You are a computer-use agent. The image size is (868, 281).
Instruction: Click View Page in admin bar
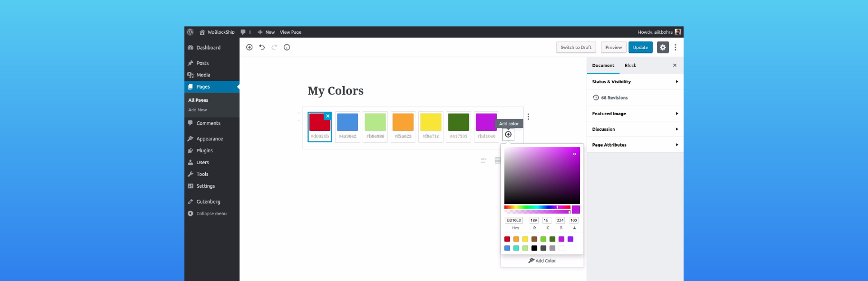tap(291, 32)
